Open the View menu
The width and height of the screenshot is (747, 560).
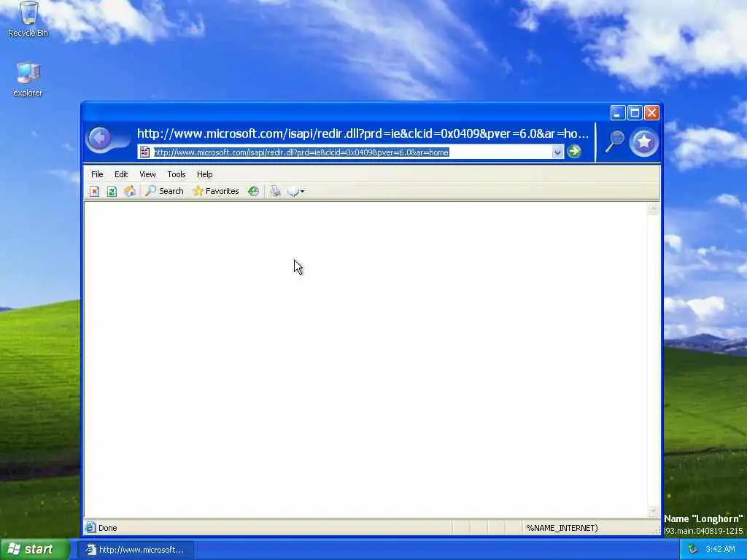(147, 174)
